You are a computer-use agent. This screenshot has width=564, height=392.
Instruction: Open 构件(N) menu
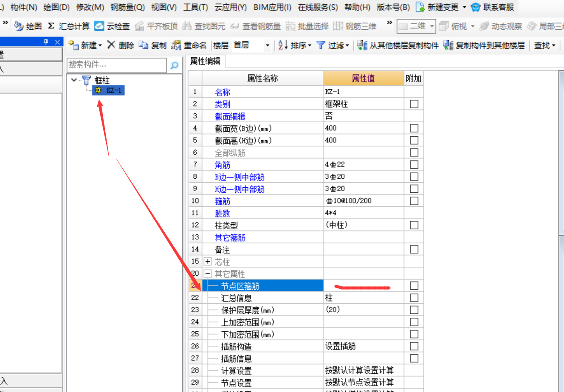pos(24,7)
